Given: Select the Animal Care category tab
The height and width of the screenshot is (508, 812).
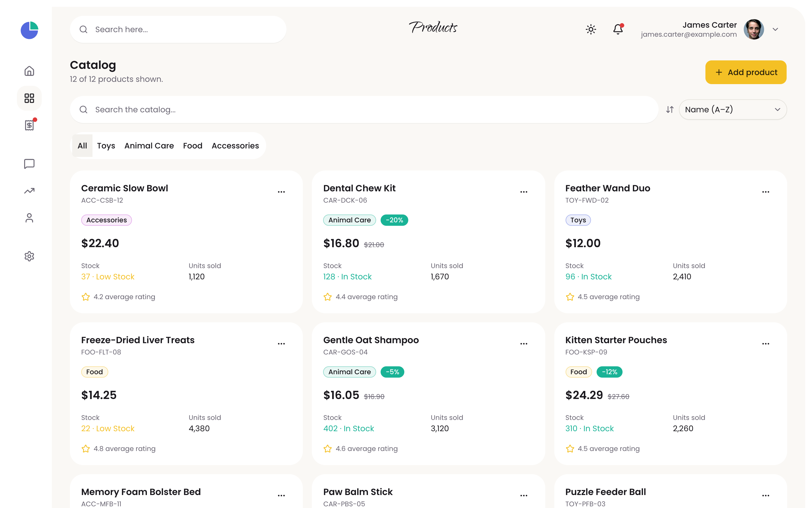Looking at the screenshot, I should (x=149, y=145).
